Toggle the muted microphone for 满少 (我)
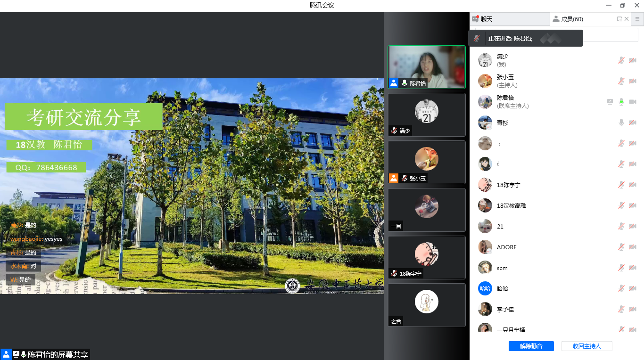 click(621, 60)
